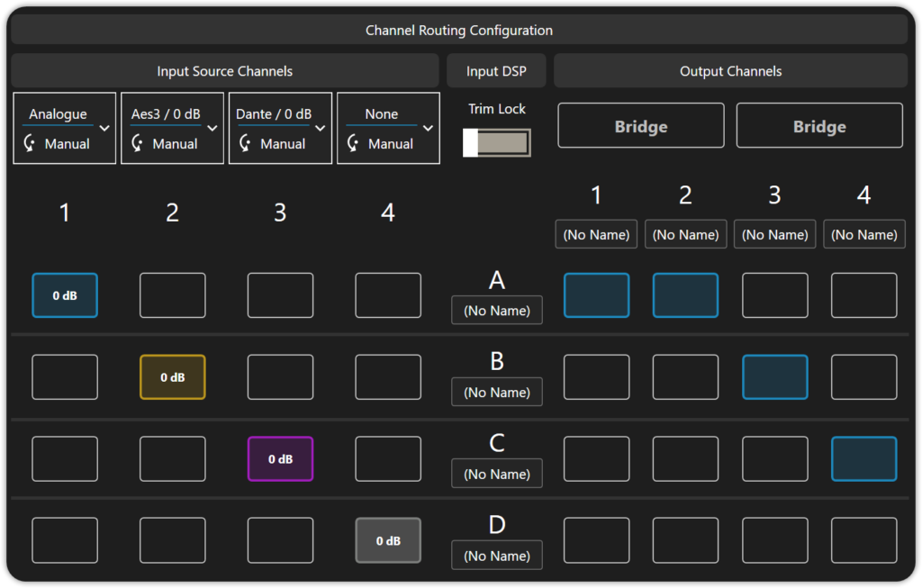Click the (No Name) field under output 4
922x588 pixels.
(x=863, y=234)
